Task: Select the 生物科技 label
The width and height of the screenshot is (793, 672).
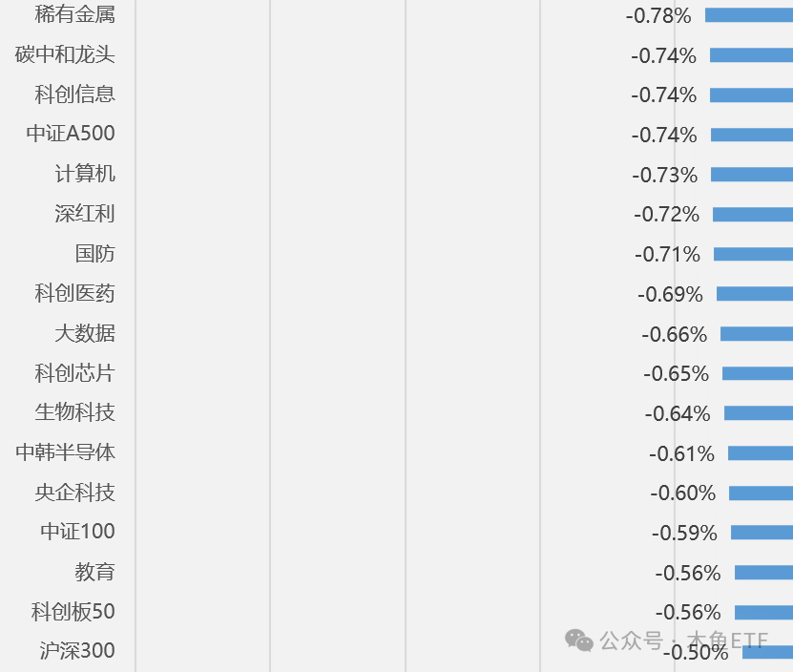Action: tap(74, 412)
